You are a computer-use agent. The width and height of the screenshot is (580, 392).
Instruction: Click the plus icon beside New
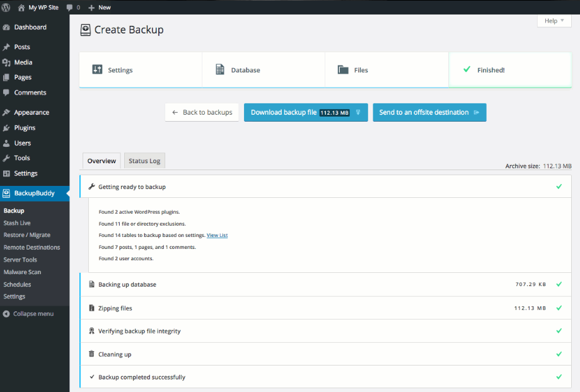pyautogui.click(x=91, y=8)
